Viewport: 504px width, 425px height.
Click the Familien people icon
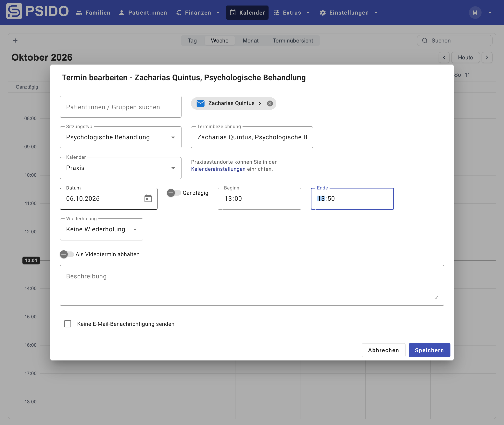tap(79, 13)
